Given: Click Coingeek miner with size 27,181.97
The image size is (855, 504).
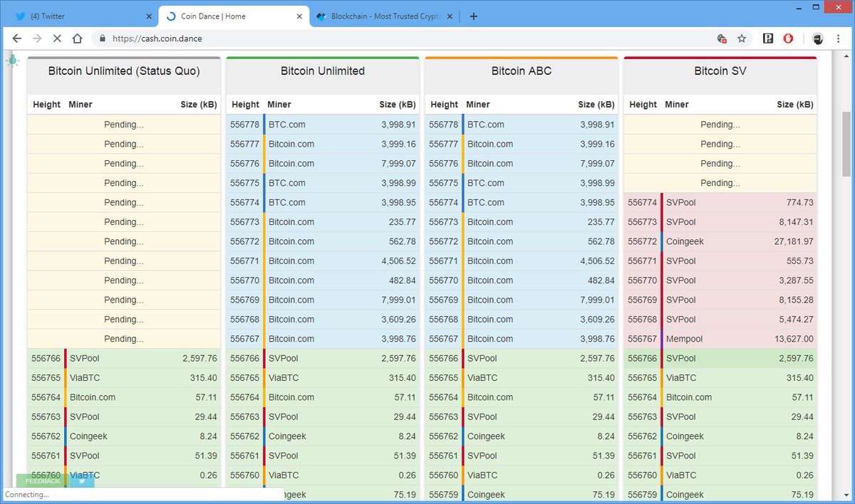Looking at the screenshot, I should (x=685, y=241).
